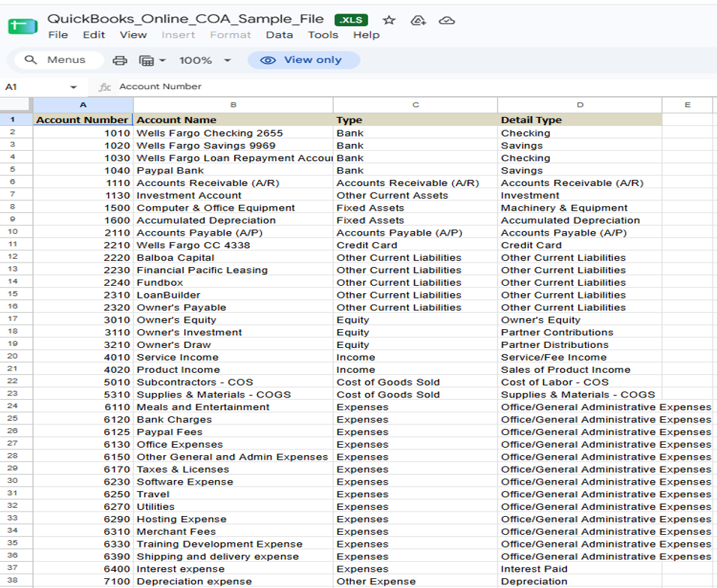The image size is (717, 588).
Task: Select column A header
Action: tap(82, 105)
